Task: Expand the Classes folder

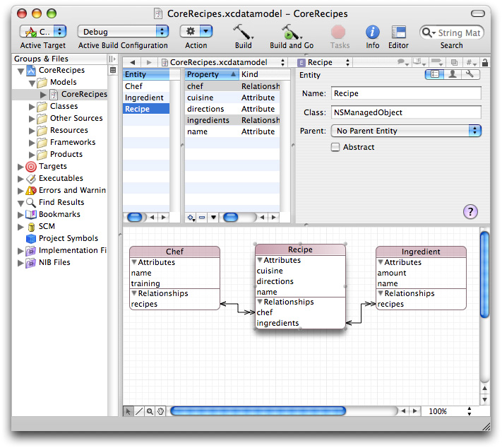Action: (32, 107)
